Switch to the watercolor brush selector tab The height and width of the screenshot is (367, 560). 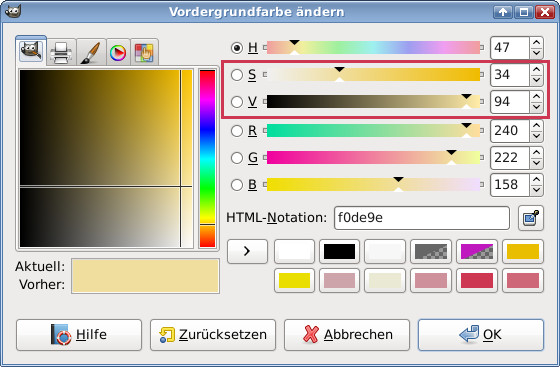tap(91, 52)
